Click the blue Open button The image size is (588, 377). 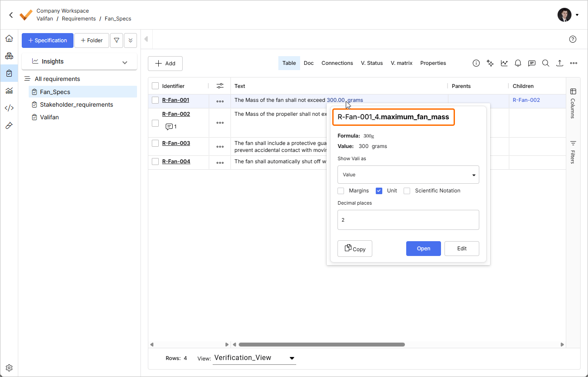tap(423, 249)
